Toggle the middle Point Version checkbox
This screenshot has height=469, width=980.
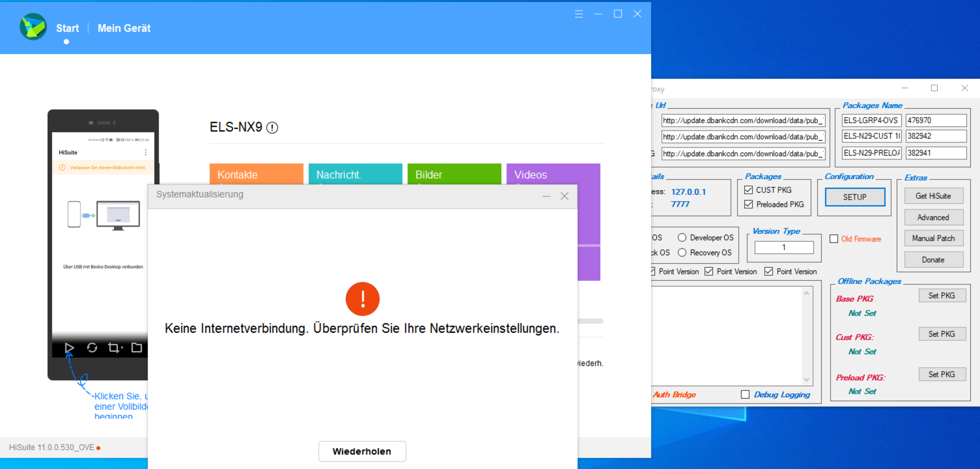(709, 271)
